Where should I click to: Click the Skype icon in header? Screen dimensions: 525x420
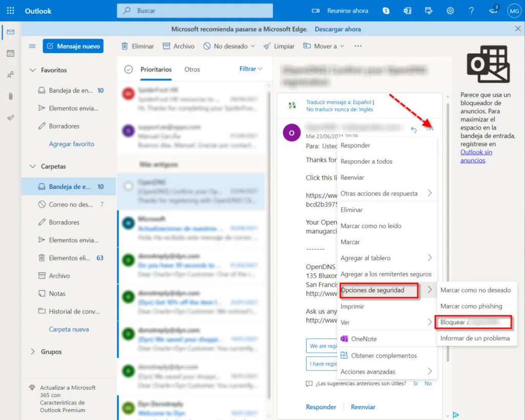pos(386,11)
